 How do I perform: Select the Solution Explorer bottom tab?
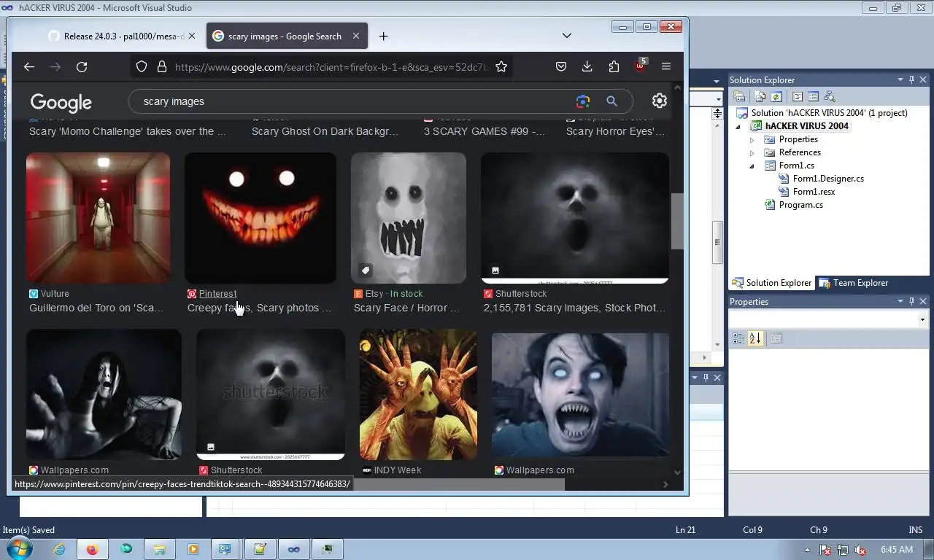point(772,283)
